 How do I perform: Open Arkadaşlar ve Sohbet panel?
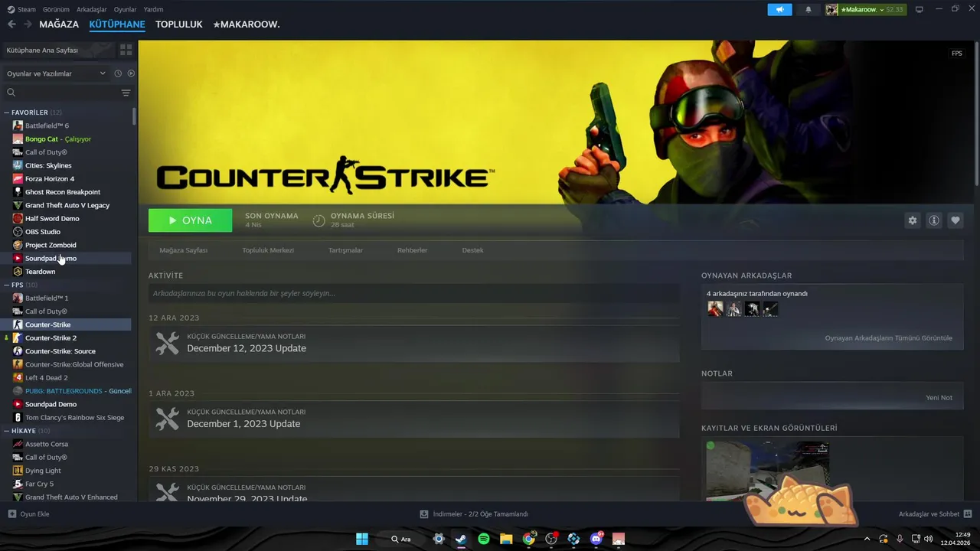point(935,514)
